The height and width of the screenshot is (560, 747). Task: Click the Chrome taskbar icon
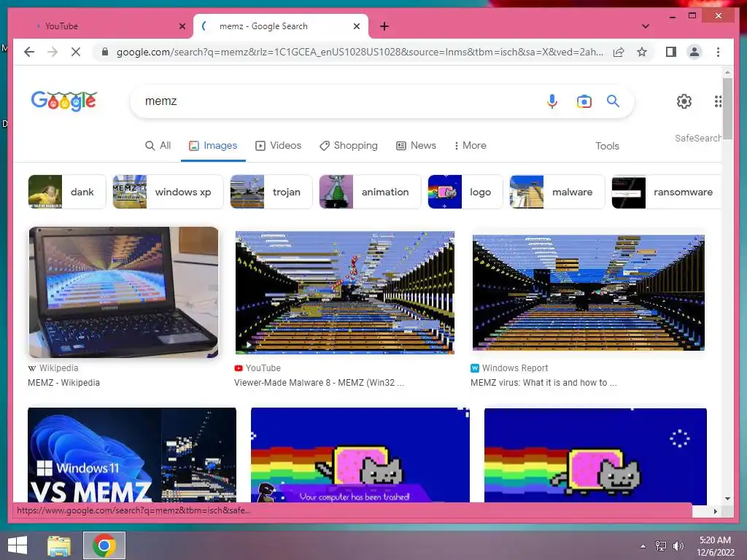(104, 545)
